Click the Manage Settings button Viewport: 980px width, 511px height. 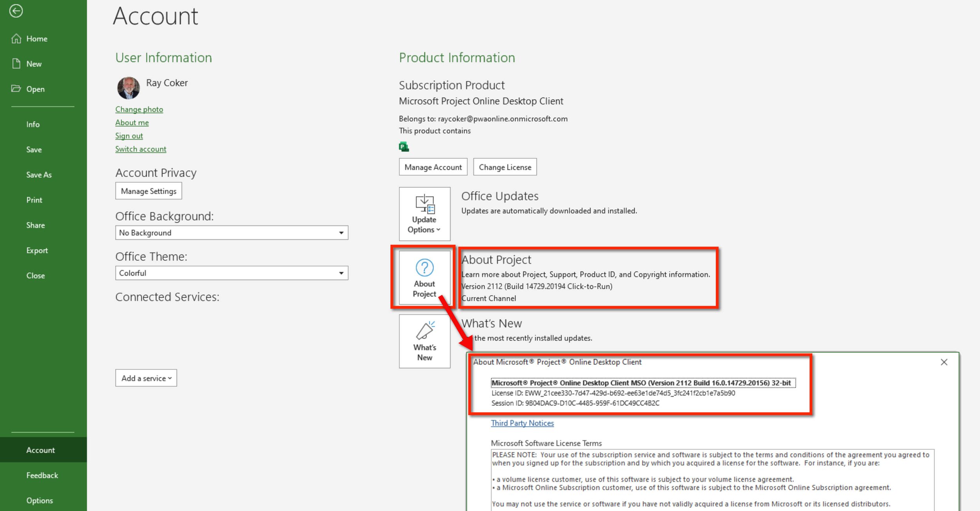point(149,191)
